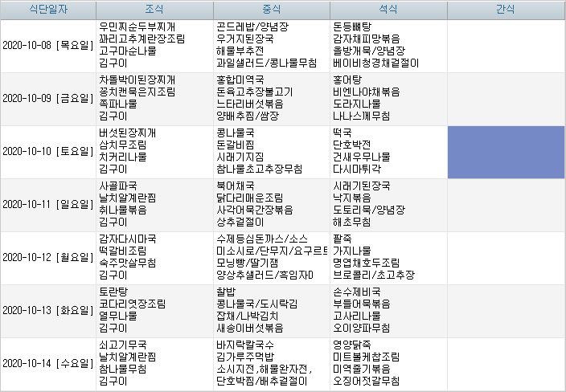Select the highlighted blue 간식 cell
This screenshot has width=566, height=392.
[506, 151]
